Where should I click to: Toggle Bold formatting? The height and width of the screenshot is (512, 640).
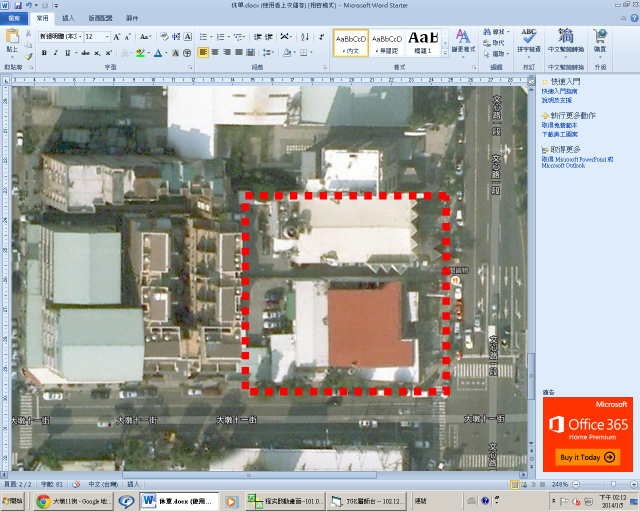pos(44,53)
